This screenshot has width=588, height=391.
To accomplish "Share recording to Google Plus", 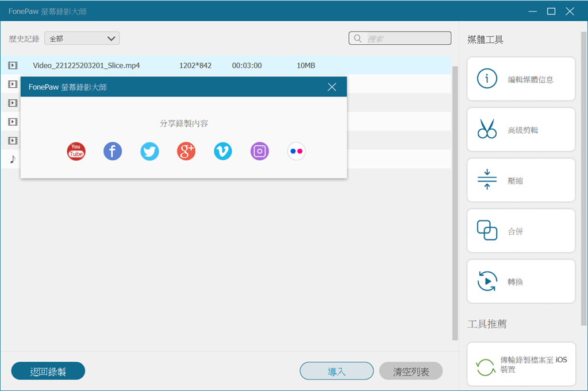I will (x=186, y=152).
